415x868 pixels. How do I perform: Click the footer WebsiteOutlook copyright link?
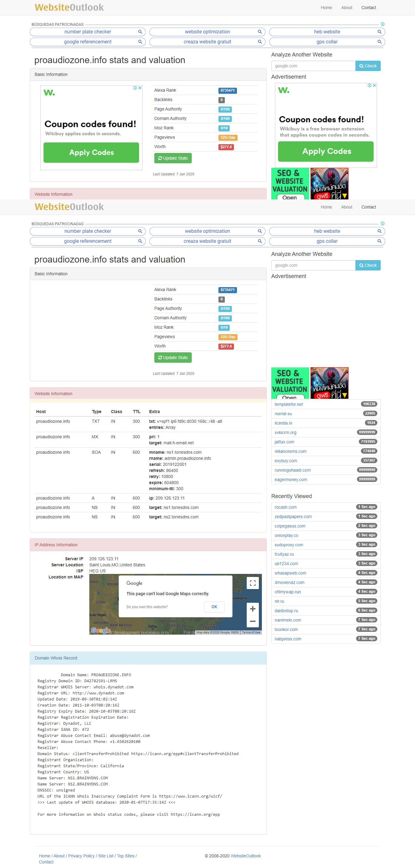coord(245,856)
